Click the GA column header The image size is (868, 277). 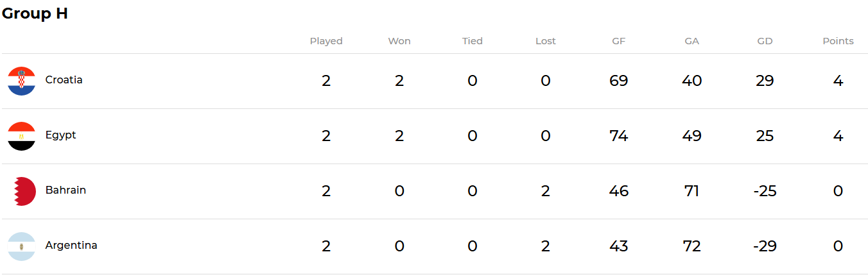(x=691, y=41)
